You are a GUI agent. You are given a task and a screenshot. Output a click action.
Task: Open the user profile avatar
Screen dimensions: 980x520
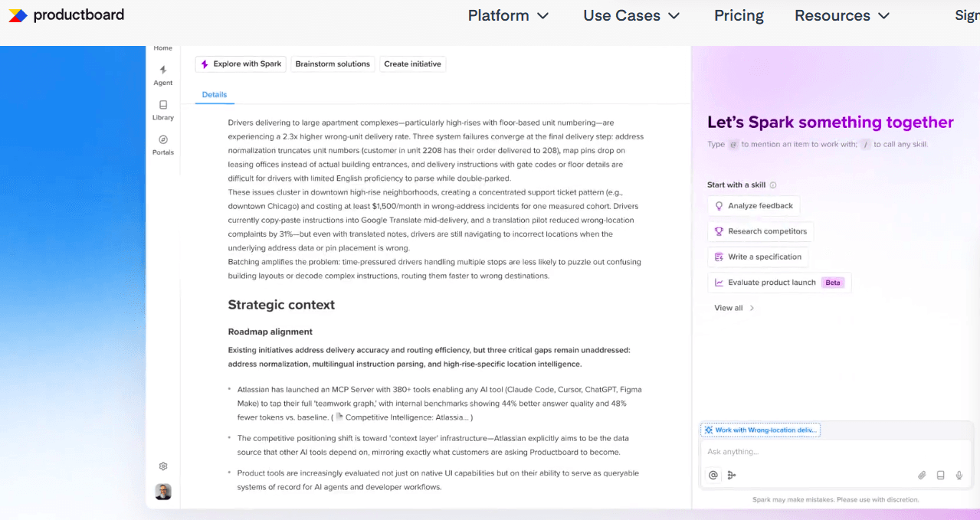click(x=163, y=492)
